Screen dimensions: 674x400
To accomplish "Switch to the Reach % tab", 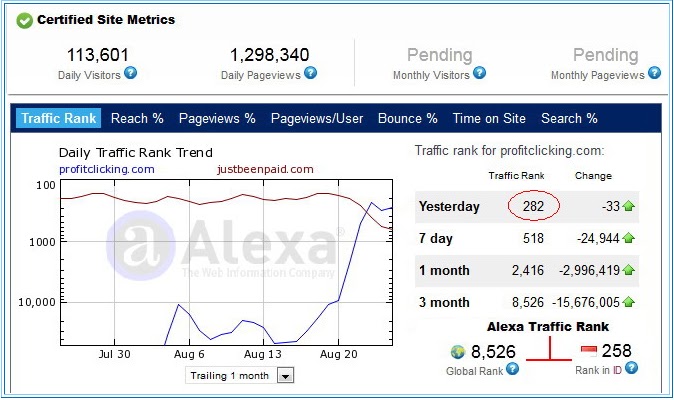I will 137,118.
